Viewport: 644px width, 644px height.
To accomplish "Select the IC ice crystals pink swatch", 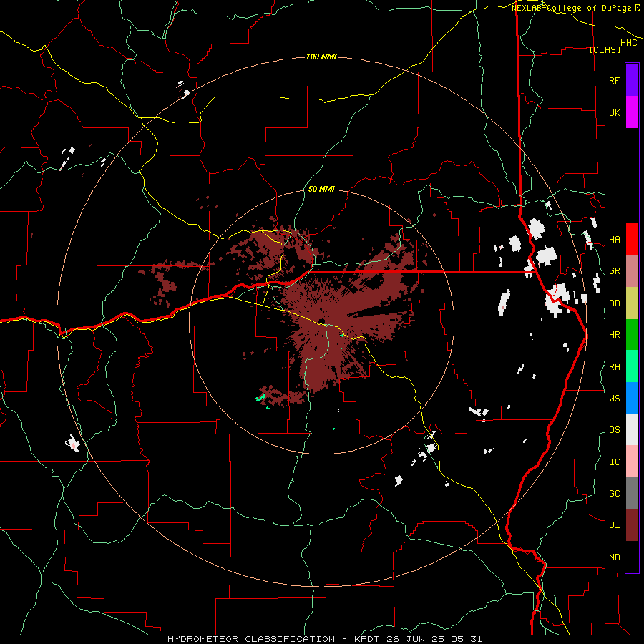I will (632, 462).
